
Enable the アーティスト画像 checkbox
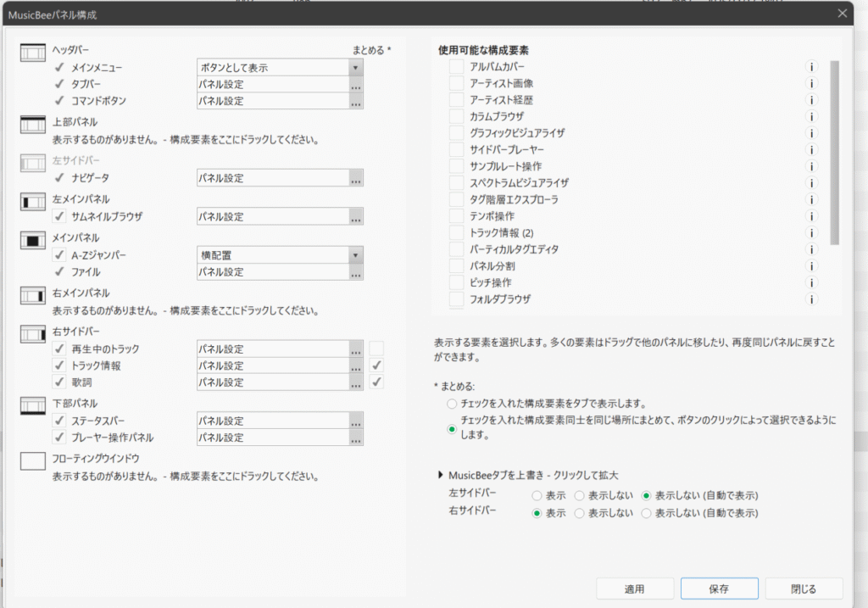[457, 84]
